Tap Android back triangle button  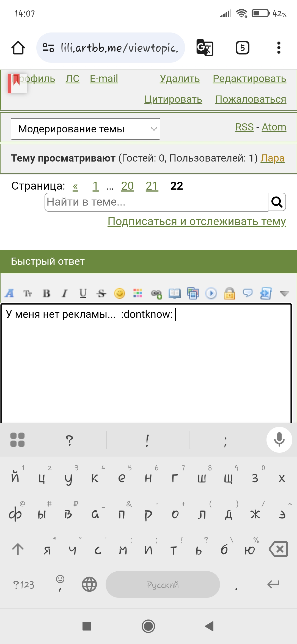tap(210, 626)
